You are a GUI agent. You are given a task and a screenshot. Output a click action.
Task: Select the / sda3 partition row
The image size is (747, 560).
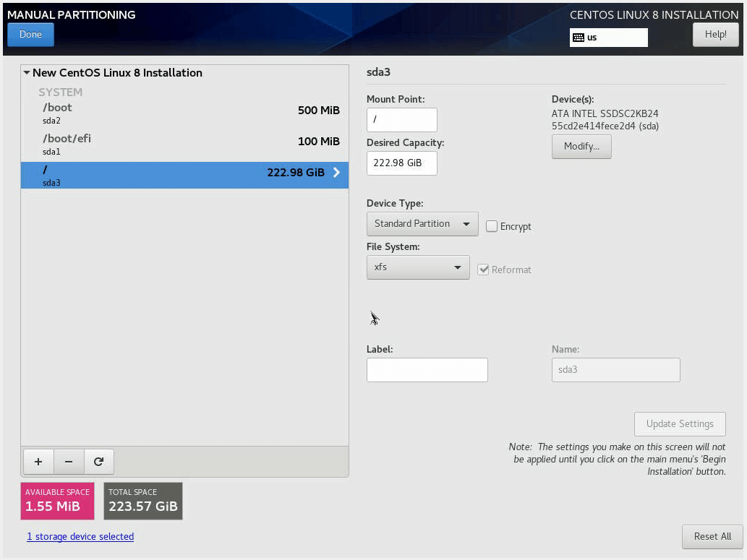coord(185,176)
